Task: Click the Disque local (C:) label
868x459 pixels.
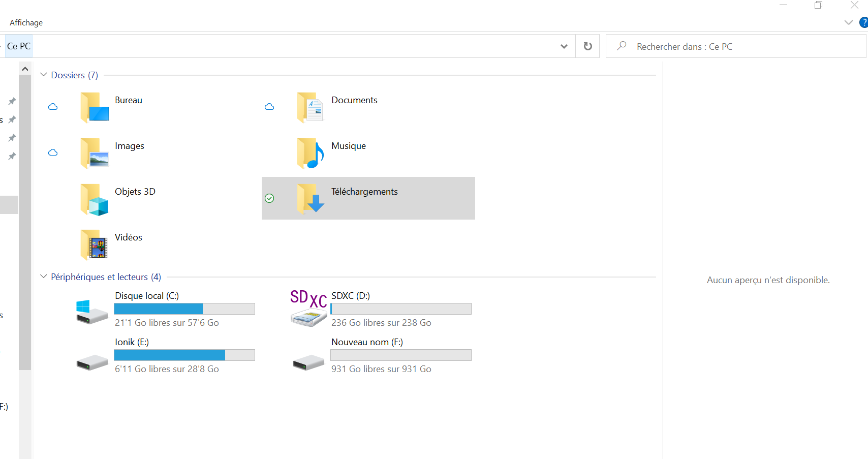Action: coord(147,296)
